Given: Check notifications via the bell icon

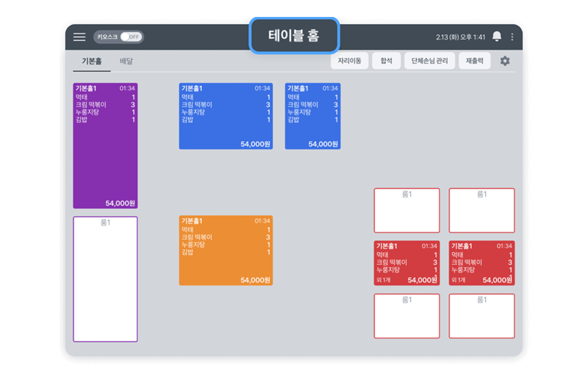Looking at the screenshot, I should click(496, 37).
